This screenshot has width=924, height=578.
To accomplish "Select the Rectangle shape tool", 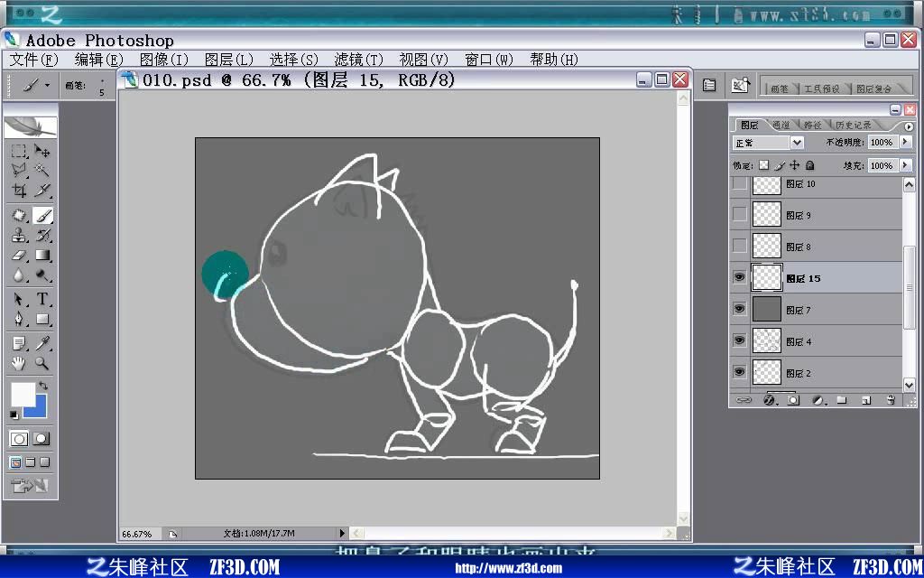I will point(42,319).
